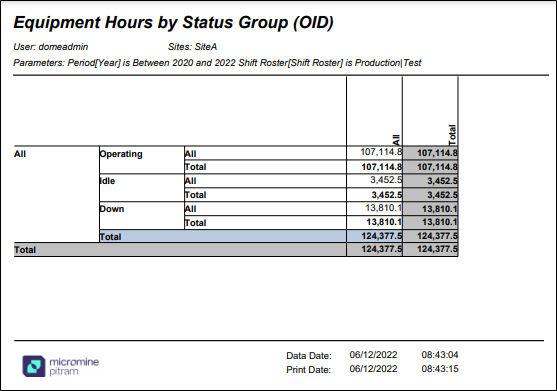
Task: Click the grey grand 'Total' row label
Action: 25,250
